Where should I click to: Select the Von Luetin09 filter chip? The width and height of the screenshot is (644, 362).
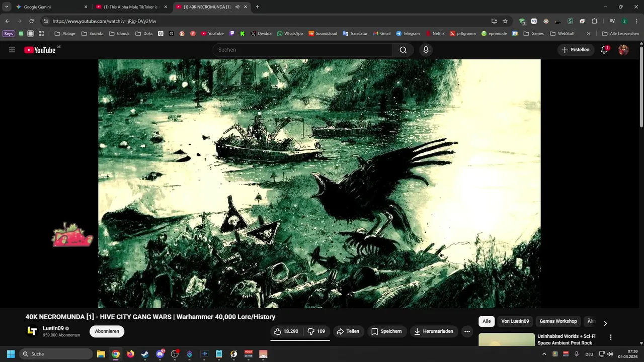point(515,321)
